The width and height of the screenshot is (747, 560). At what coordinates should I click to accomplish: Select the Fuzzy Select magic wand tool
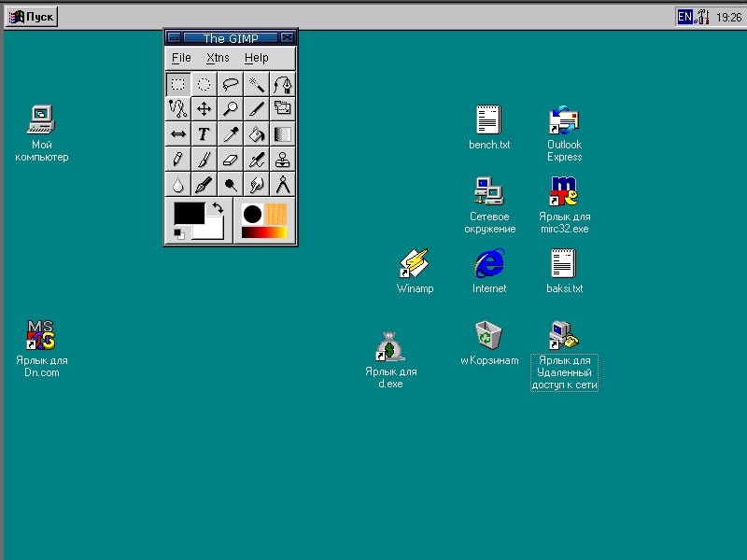tap(257, 84)
